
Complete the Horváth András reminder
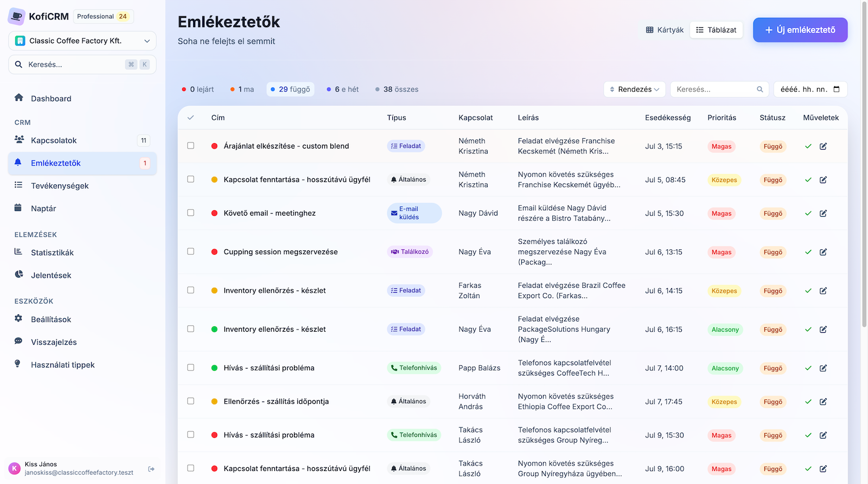(808, 402)
